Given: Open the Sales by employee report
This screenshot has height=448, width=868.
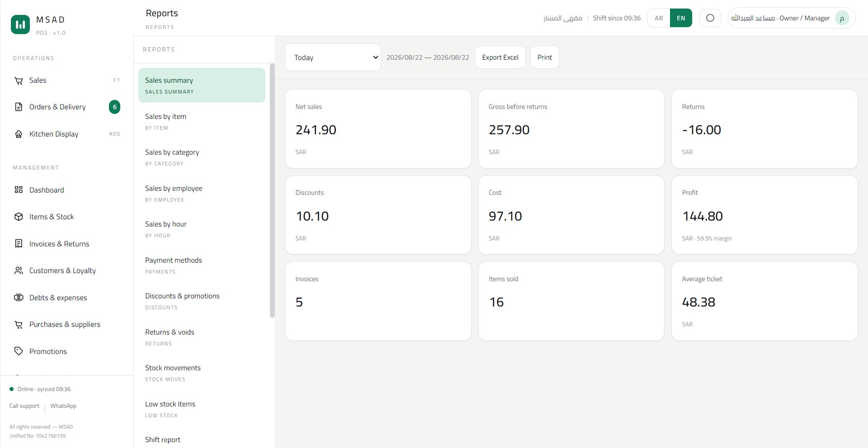Looking at the screenshot, I should tap(202, 193).
